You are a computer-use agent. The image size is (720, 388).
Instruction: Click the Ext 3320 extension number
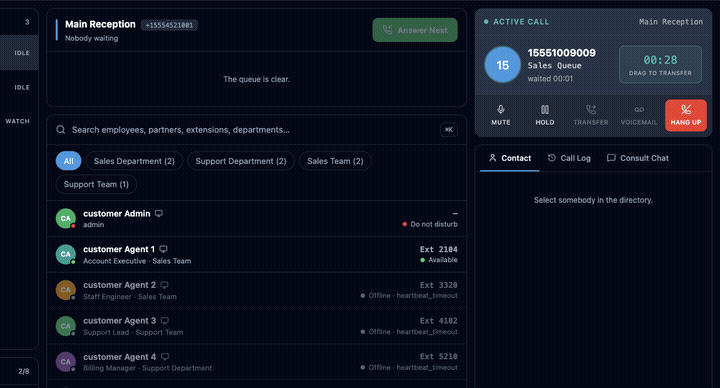pos(439,285)
